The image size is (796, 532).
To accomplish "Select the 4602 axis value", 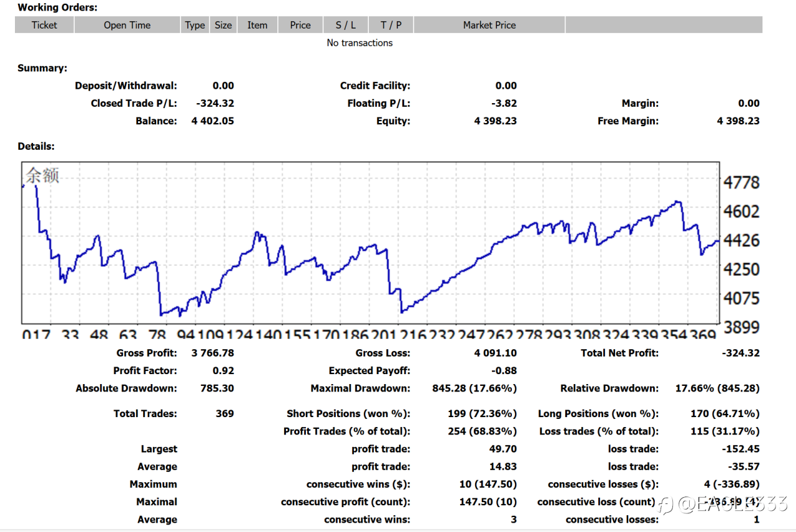I will 742,211.
